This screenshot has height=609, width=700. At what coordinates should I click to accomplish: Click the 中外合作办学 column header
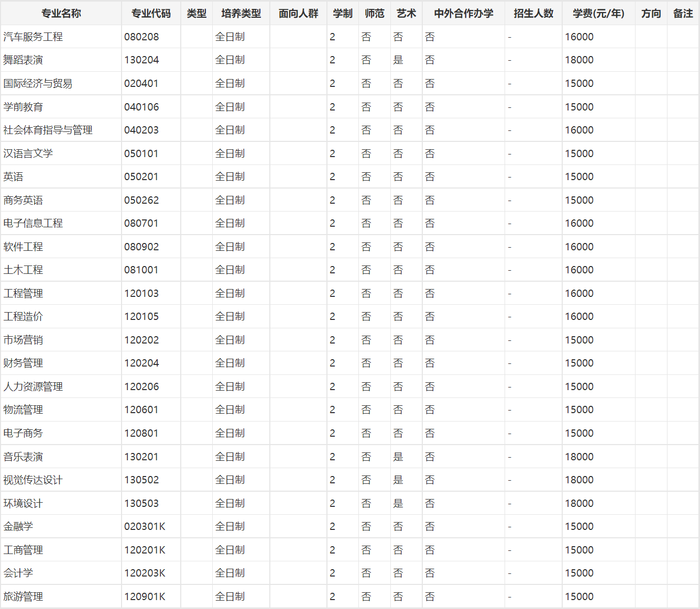point(463,14)
